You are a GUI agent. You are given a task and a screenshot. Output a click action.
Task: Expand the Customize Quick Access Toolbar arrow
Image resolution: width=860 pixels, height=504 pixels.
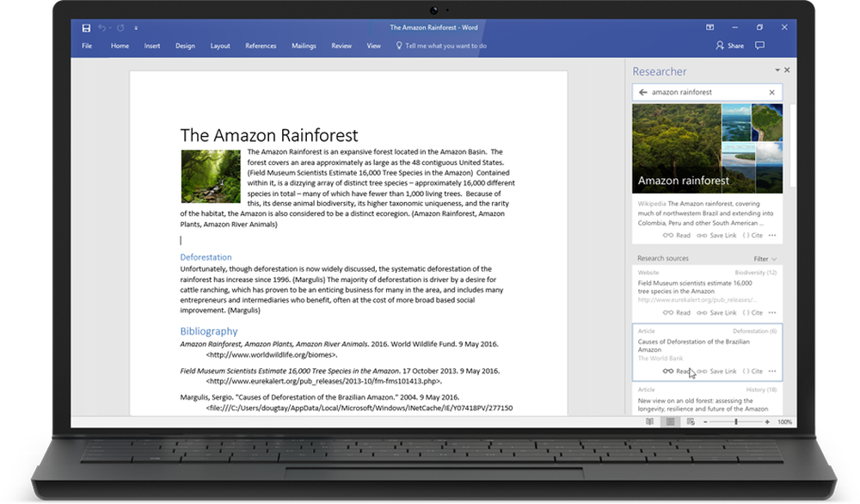[136, 27]
